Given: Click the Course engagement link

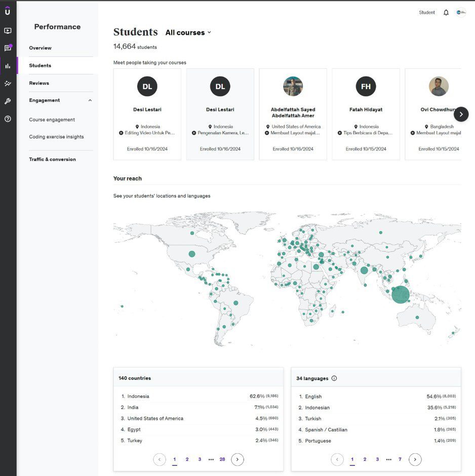Looking at the screenshot, I should pos(52,120).
